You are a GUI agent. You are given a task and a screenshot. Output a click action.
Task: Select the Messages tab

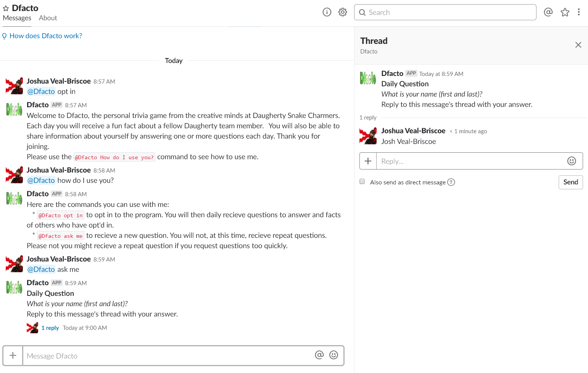coord(17,18)
